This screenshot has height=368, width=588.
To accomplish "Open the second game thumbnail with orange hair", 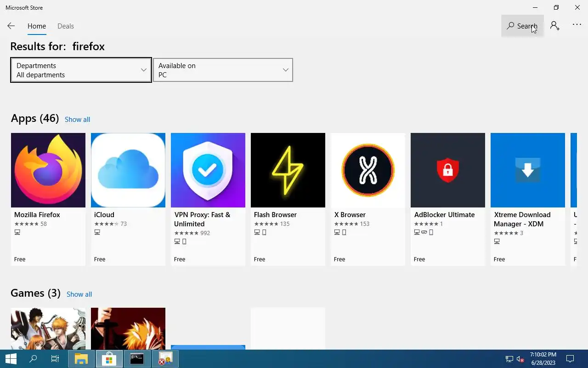I will [128, 328].
